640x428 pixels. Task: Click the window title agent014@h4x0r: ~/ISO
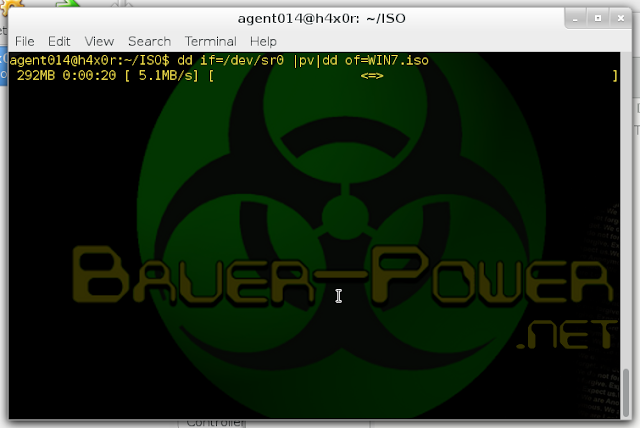pyautogui.click(x=321, y=18)
